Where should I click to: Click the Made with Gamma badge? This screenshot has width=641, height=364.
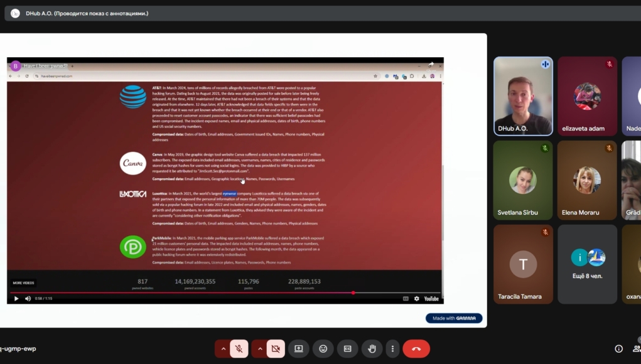[x=454, y=318]
